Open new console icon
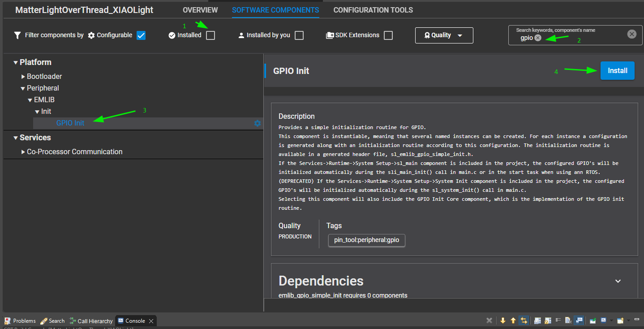This screenshot has height=329, width=644. click(x=620, y=320)
